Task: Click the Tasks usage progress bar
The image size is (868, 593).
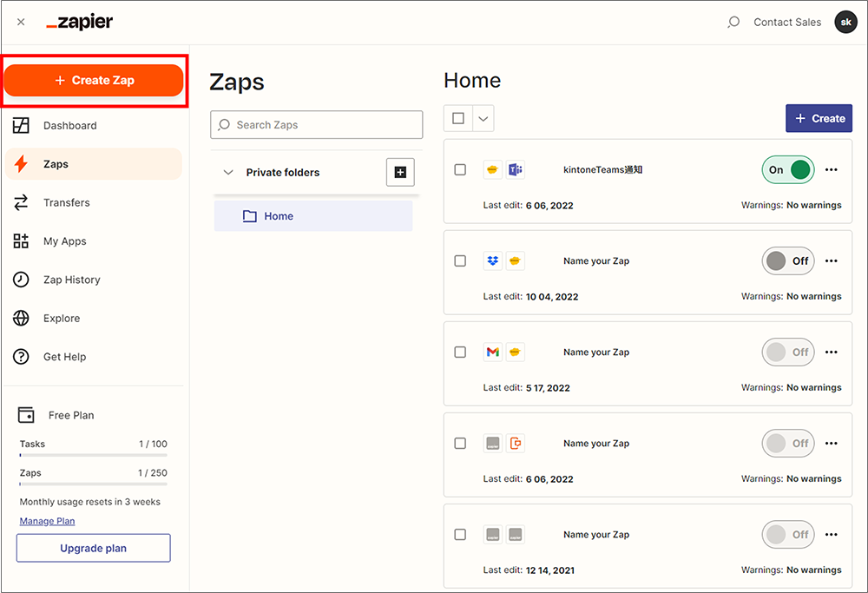Action: 94,455
